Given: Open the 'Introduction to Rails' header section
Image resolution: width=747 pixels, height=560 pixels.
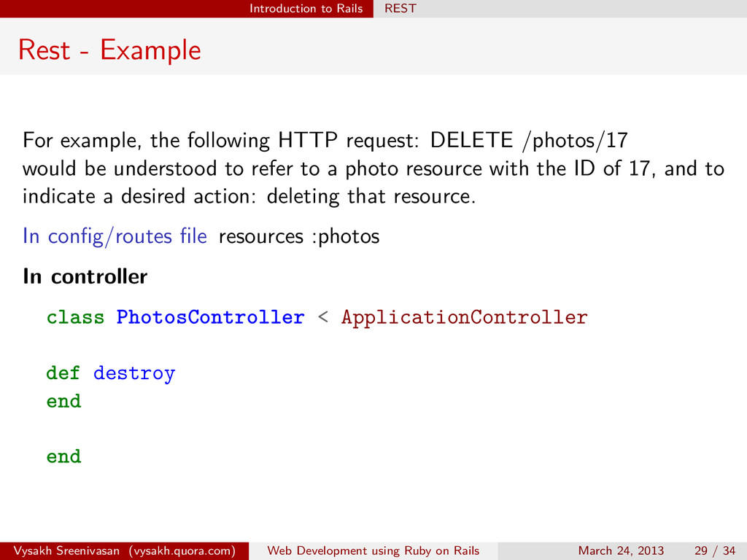Looking at the screenshot, I should point(306,9).
